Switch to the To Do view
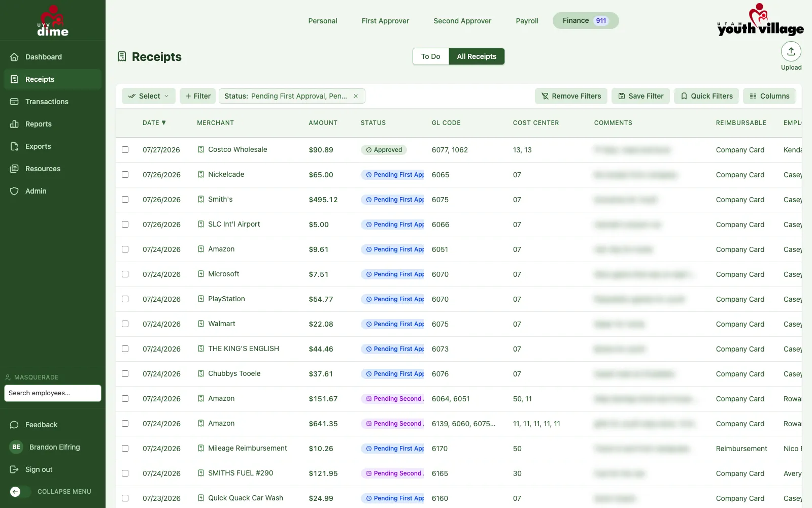The height and width of the screenshot is (508, 812). pos(431,56)
